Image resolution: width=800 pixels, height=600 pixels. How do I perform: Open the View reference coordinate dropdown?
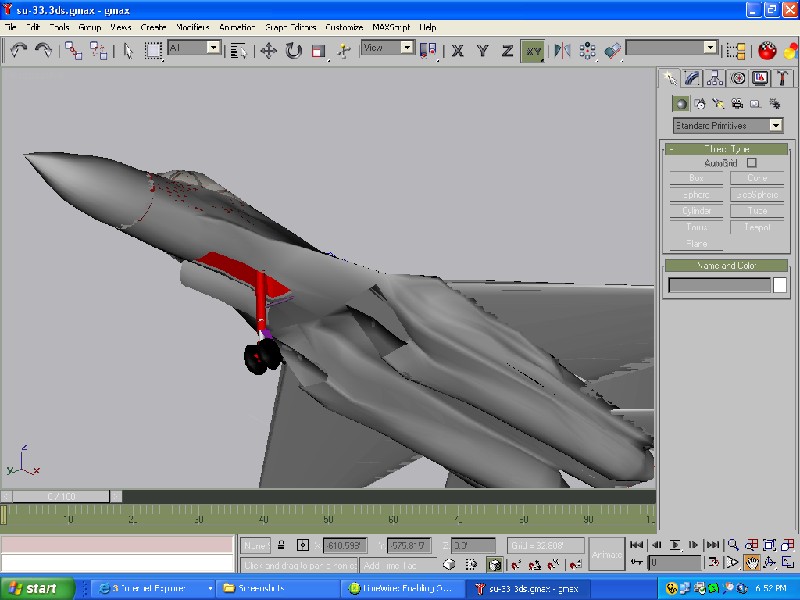tap(407, 47)
